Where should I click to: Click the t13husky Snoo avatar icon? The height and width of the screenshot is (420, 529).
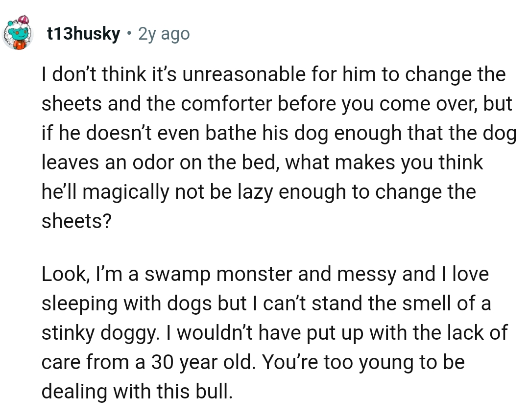tap(18, 33)
